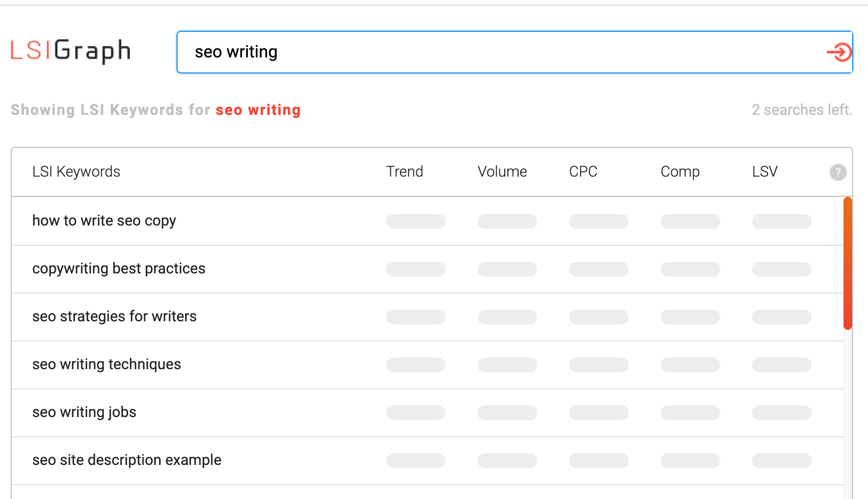Click the seo writing search field
The width and height of the screenshot is (868, 499).
click(500, 52)
